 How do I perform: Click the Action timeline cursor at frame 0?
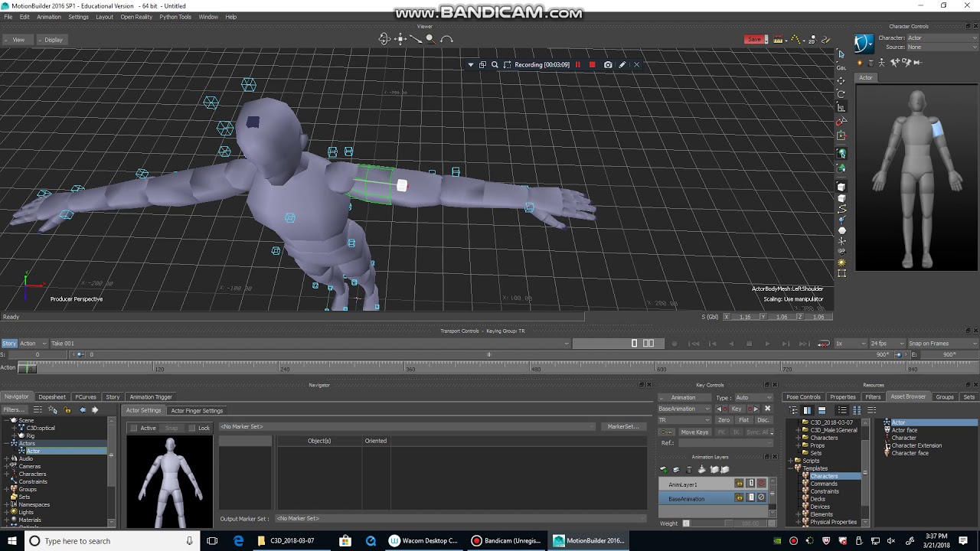click(x=28, y=368)
